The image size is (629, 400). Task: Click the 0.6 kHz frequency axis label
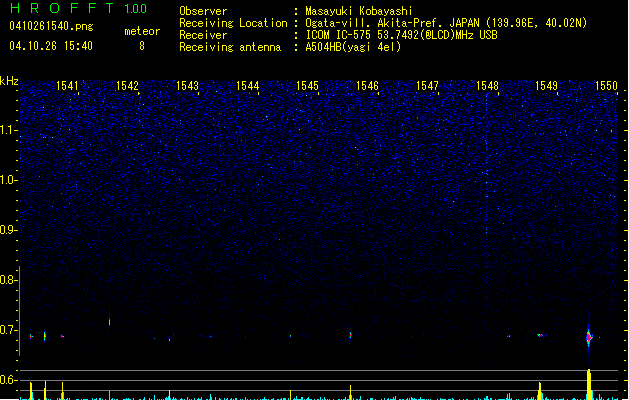(8, 380)
